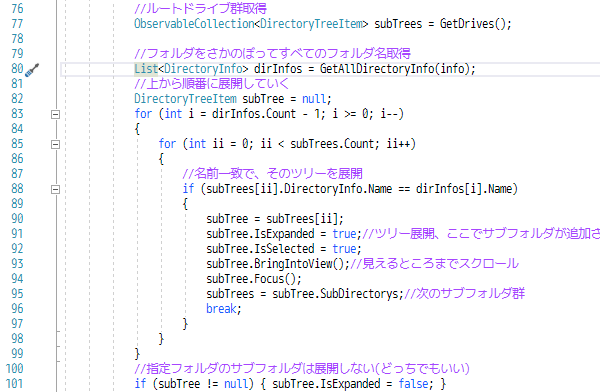Screen dimensions: 600x392
Task: Click the subTree.BringIntoView() call
Action: point(277,264)
